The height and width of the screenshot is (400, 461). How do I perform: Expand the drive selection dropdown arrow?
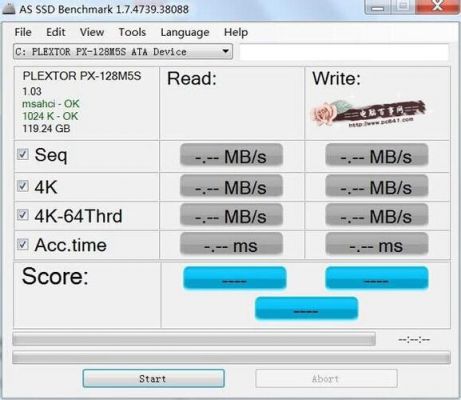click(225, 52)
